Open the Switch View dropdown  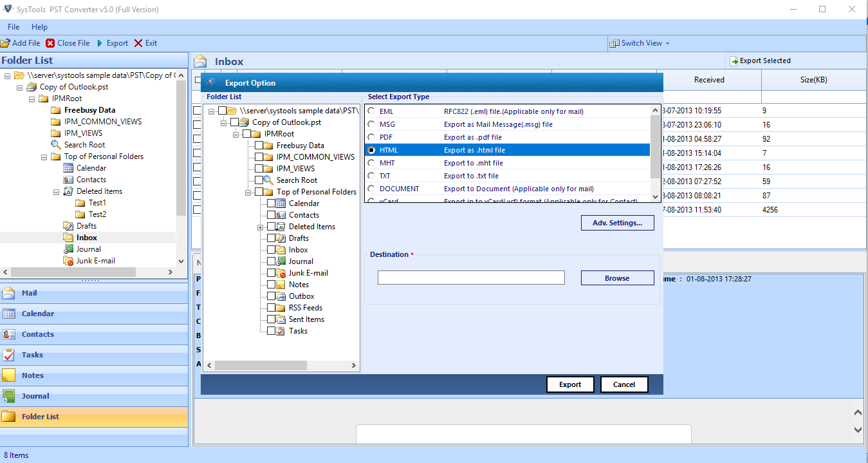640,43
